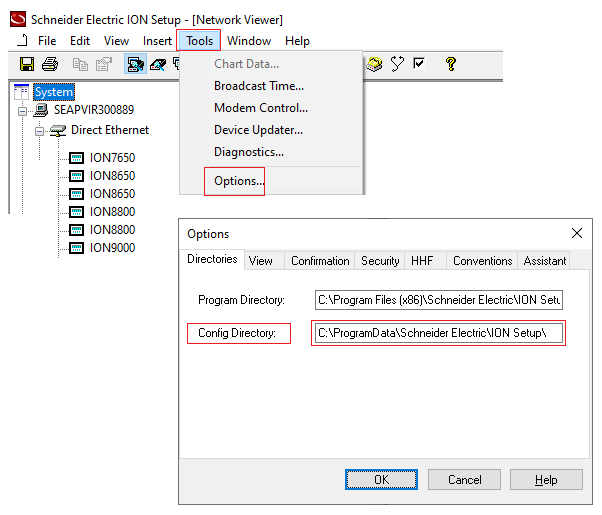Select the System root tree item
Image resolution: width=602 pixels, height=515 pixels.
(x=54, y=92)
